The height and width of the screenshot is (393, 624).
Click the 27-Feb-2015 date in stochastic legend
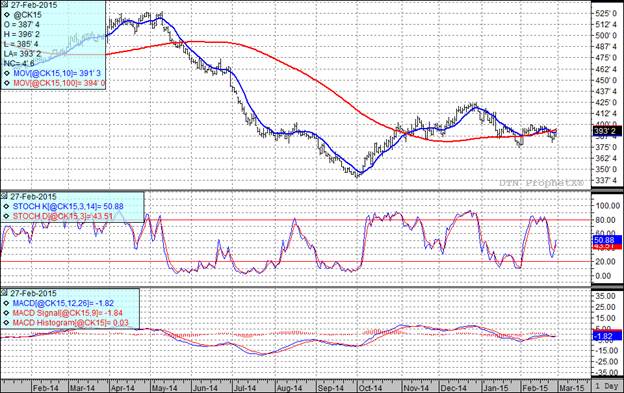click(x=33, y=196)
